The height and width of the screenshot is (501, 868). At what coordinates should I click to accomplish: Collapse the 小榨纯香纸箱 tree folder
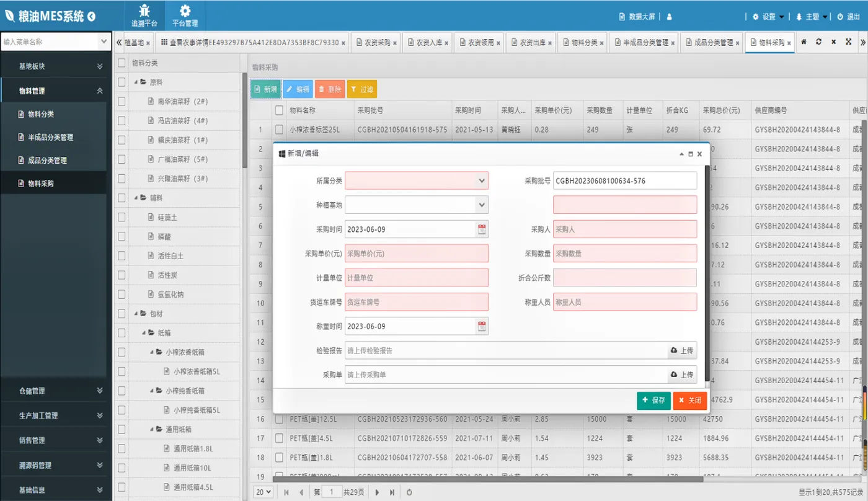[x=152, y=391]
